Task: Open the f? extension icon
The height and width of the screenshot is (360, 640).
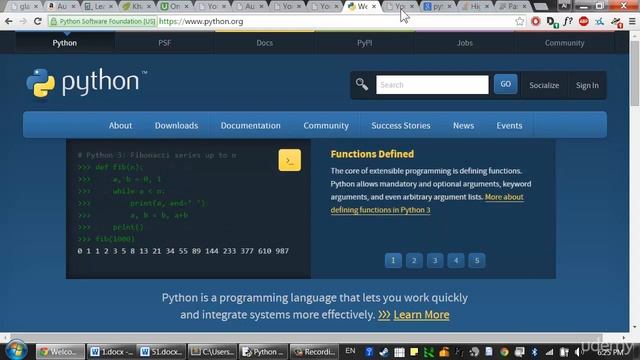Action: coord(568,21)
